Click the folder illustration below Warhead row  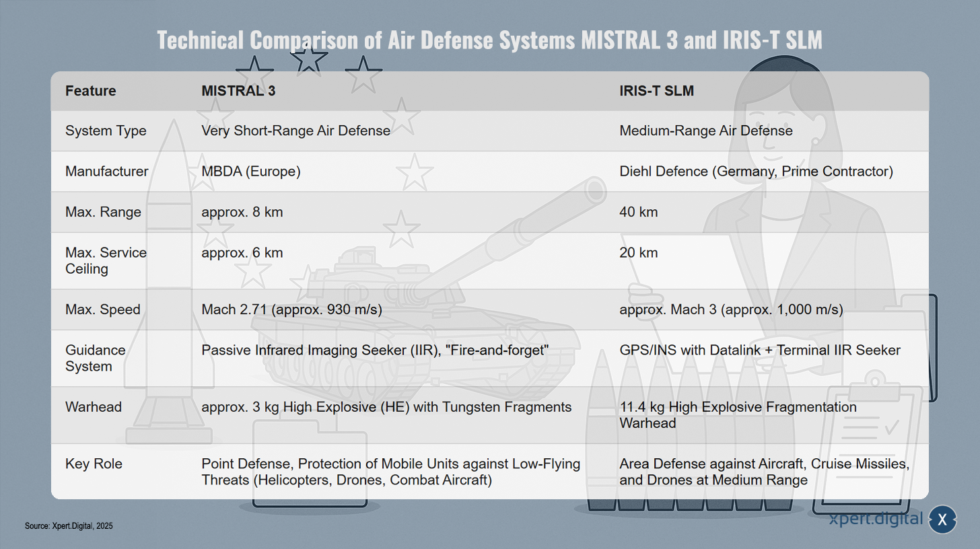click(x=311, y=463)
